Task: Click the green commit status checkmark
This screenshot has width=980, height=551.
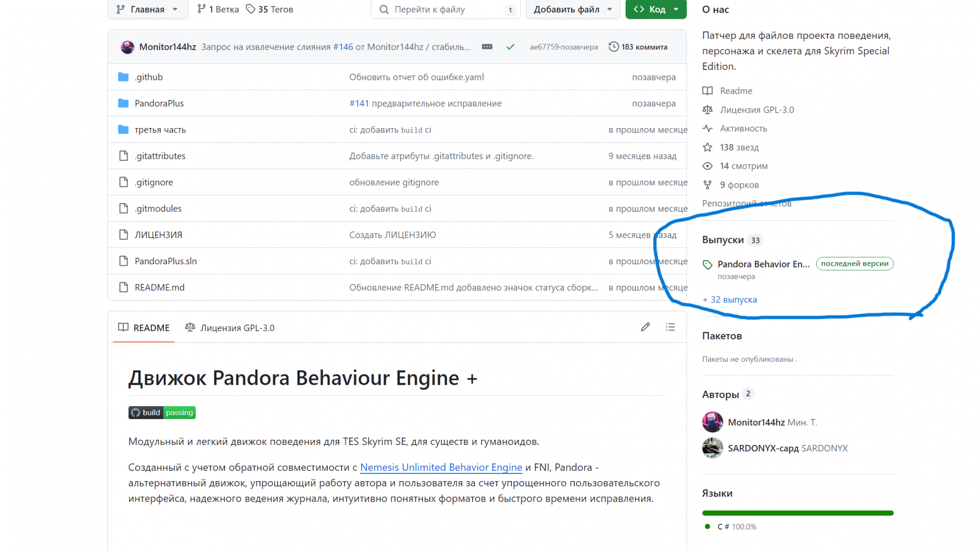Action: coord(510,47)
